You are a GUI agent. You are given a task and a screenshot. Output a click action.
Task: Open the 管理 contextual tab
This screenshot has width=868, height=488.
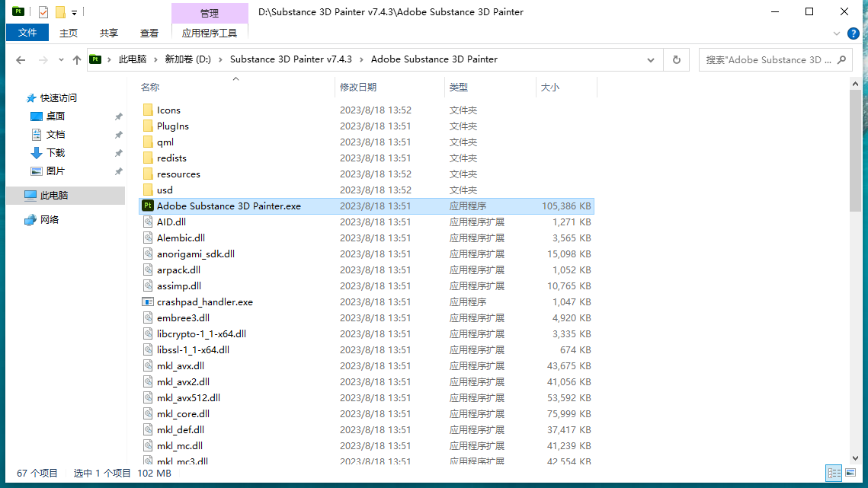(210, 13)
